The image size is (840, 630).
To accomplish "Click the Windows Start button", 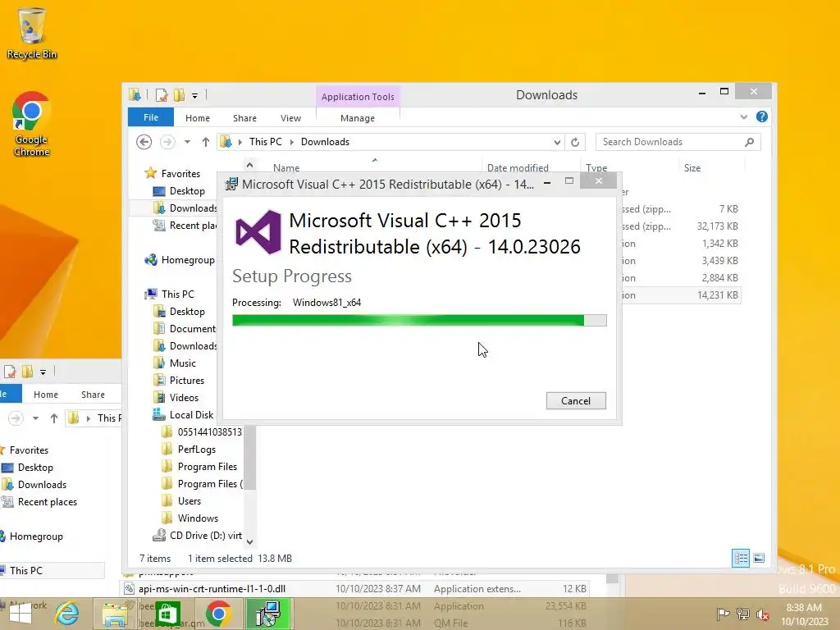I will [21, 614].
